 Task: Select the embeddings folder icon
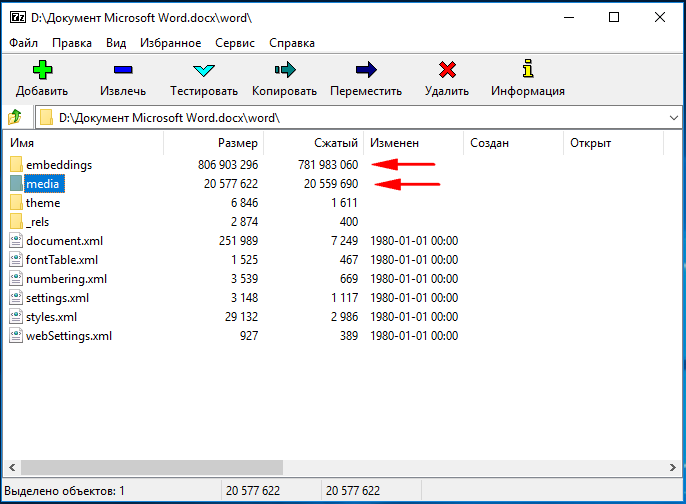click(16, 164)
